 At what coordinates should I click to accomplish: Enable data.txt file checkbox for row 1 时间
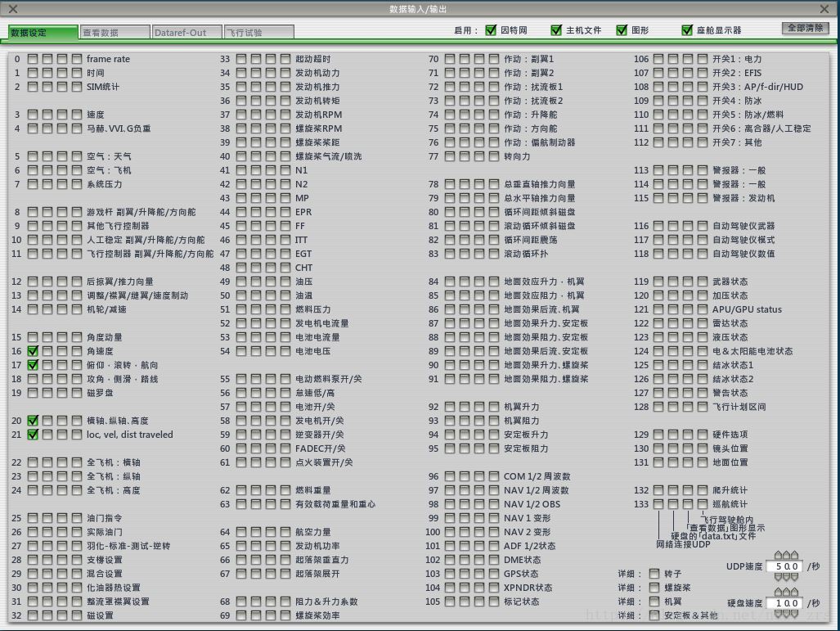click(x=47, y=72)
